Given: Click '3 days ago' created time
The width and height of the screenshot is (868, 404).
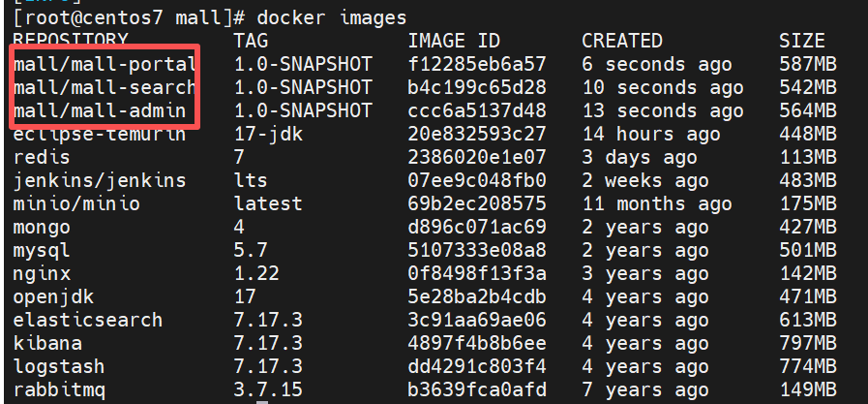Looking at the screenshot, I should tap(640, 157).
